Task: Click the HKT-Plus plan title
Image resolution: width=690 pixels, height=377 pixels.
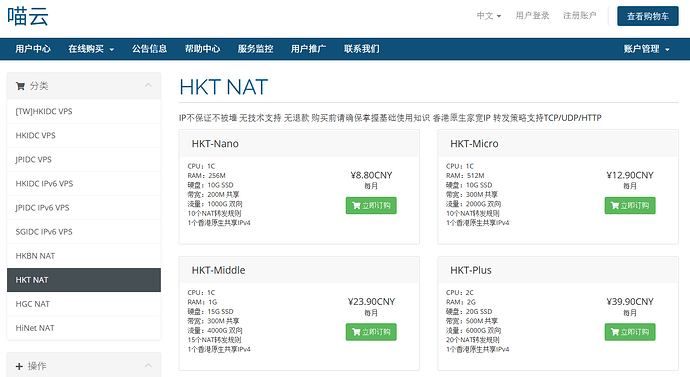Action: pos(470,271)
